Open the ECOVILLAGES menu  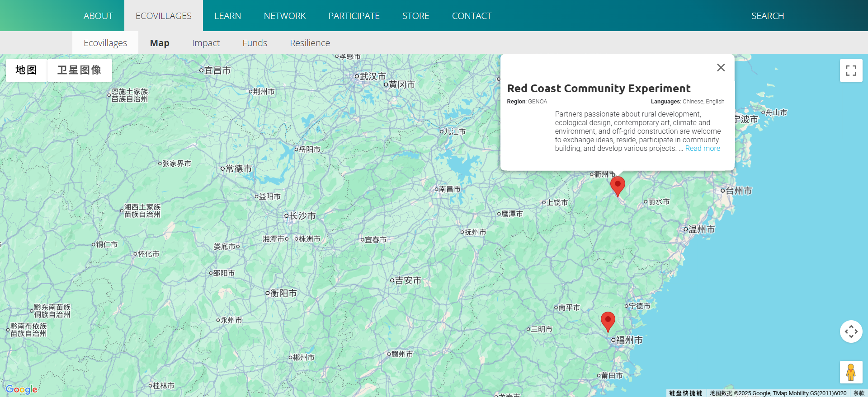click(164, 16)
